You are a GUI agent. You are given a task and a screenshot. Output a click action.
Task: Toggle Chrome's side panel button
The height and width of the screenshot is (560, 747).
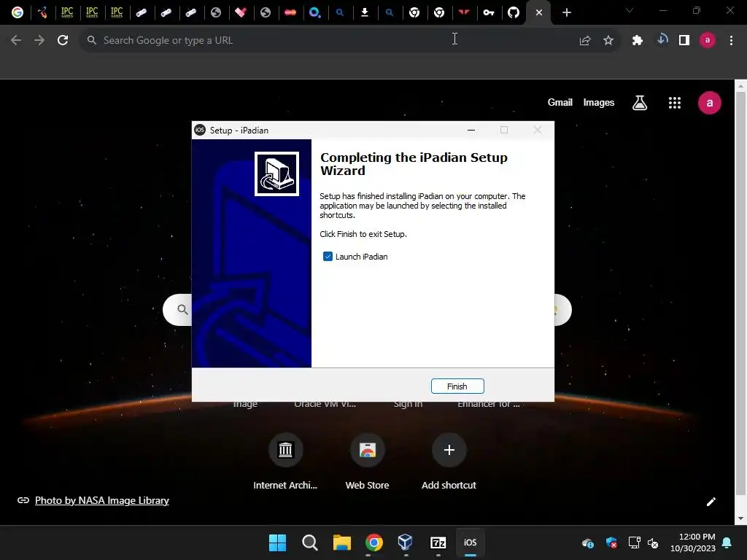tap(684, 41)
